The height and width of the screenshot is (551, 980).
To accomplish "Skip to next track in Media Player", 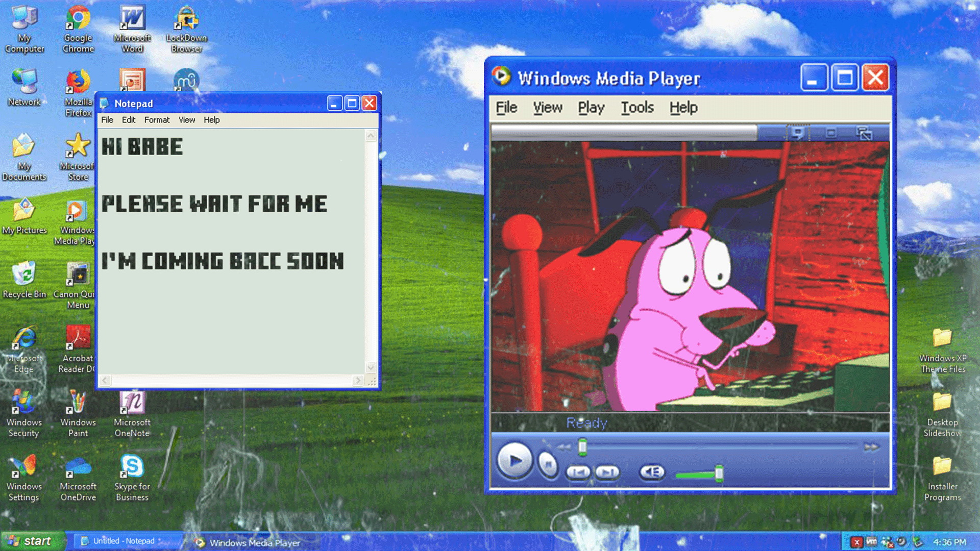I will 607,472.
